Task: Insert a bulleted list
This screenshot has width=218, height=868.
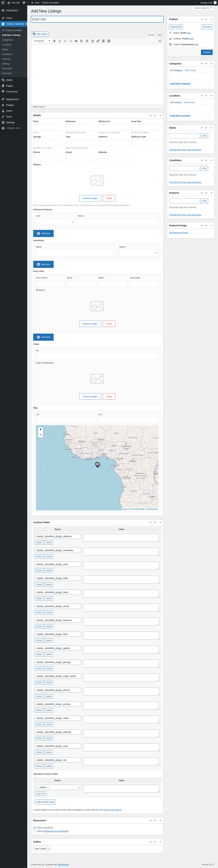Action: (65, 41)
